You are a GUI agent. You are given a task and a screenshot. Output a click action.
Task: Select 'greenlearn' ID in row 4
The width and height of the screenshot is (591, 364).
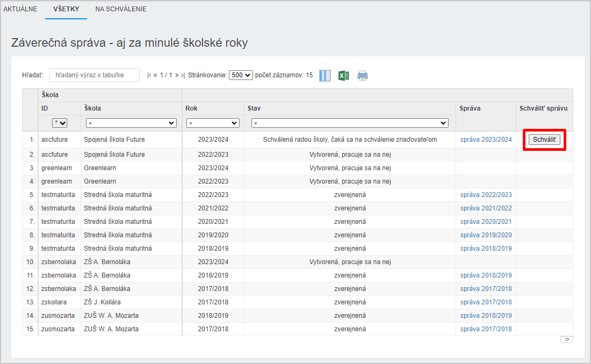56,181
